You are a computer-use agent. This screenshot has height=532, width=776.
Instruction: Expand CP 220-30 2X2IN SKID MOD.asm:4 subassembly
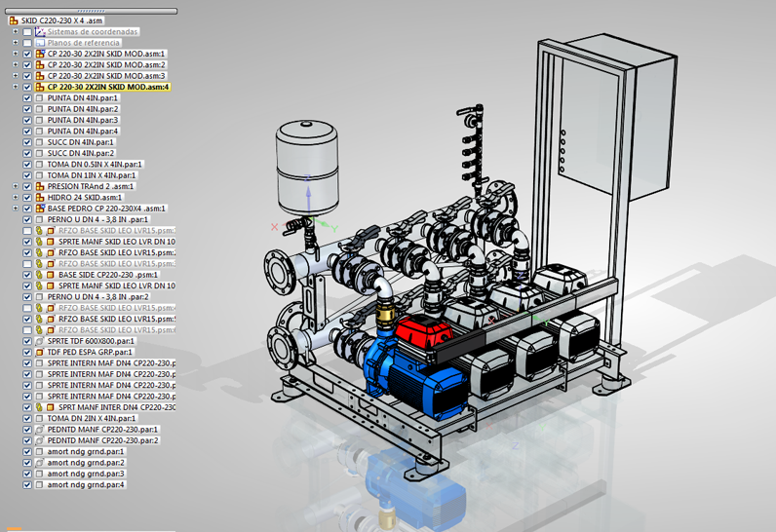(16, 87)
